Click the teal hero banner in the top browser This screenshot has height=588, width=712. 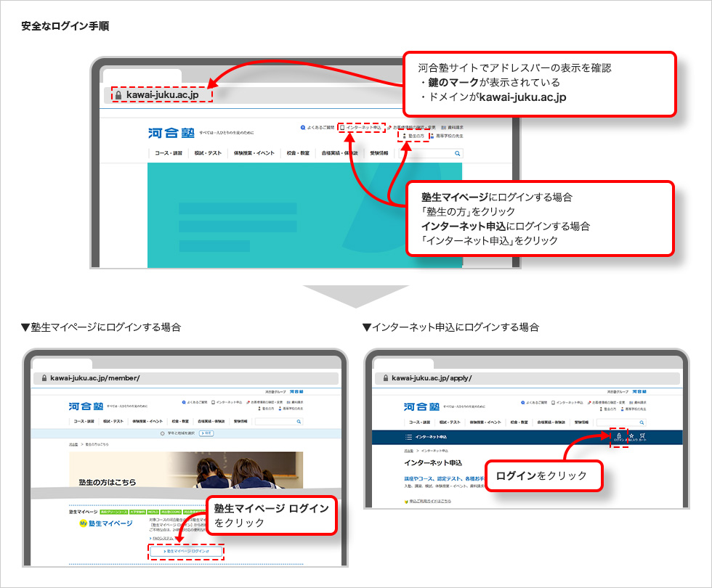[304, 215]
